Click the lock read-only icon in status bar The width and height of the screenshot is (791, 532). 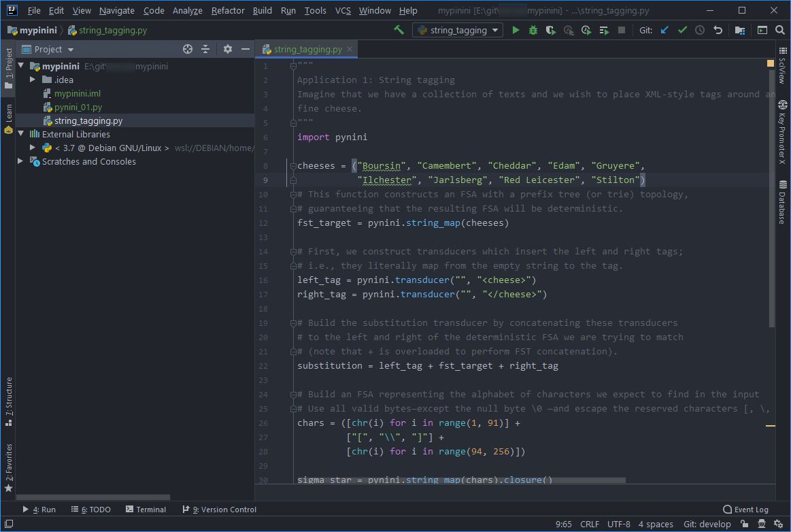pyautogui.click(x=745, y=524)
